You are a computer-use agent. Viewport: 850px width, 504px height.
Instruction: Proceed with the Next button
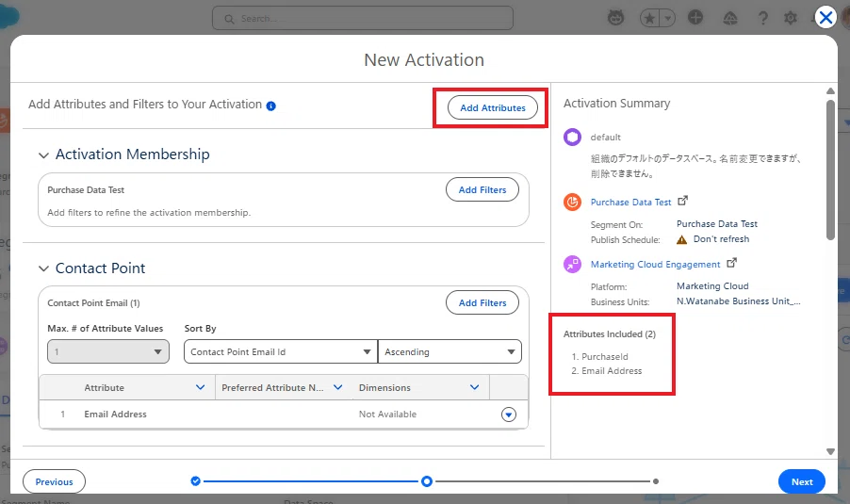click(801, 481)
